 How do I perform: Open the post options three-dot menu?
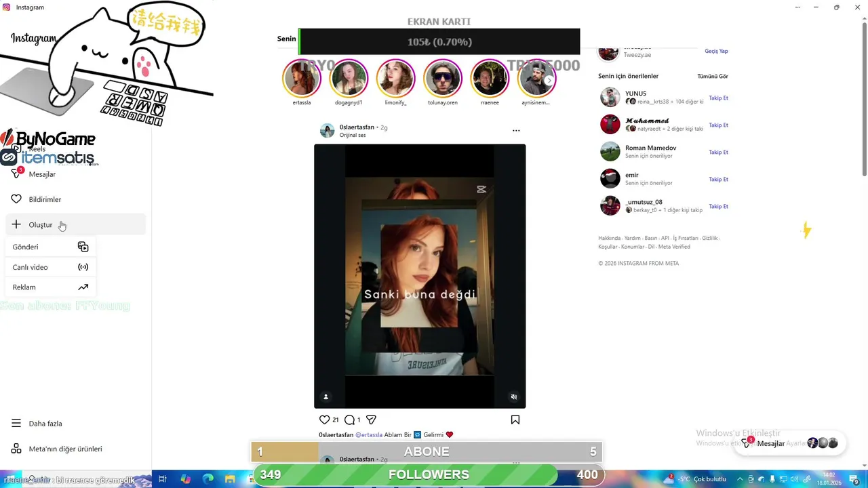tap(516, 130)
